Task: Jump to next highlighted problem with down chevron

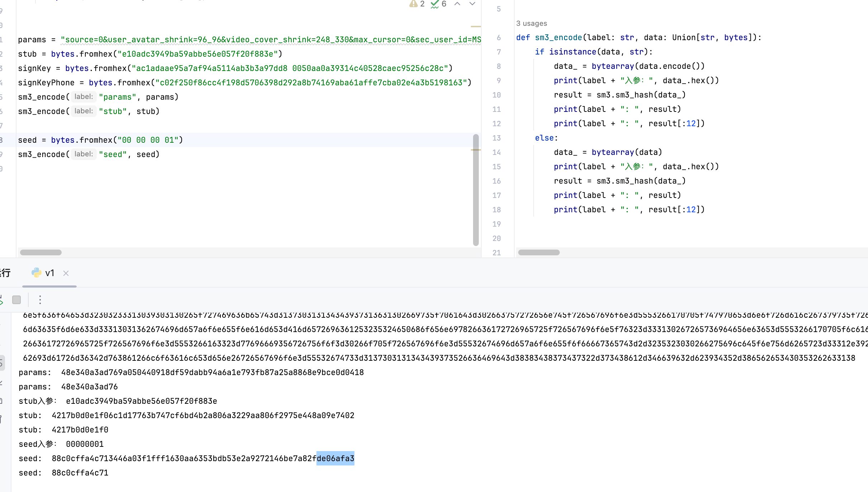Action: coord(472,4)
